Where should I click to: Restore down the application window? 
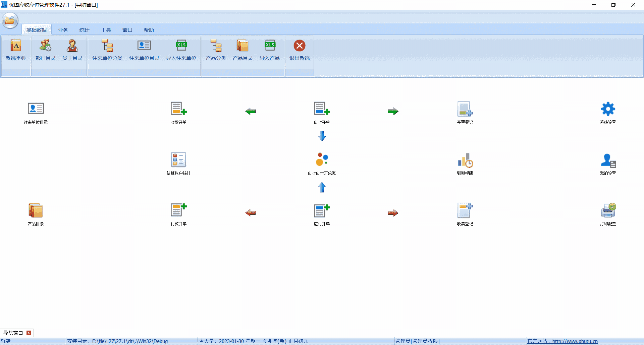pyautogui.click(x=613, y=5)
